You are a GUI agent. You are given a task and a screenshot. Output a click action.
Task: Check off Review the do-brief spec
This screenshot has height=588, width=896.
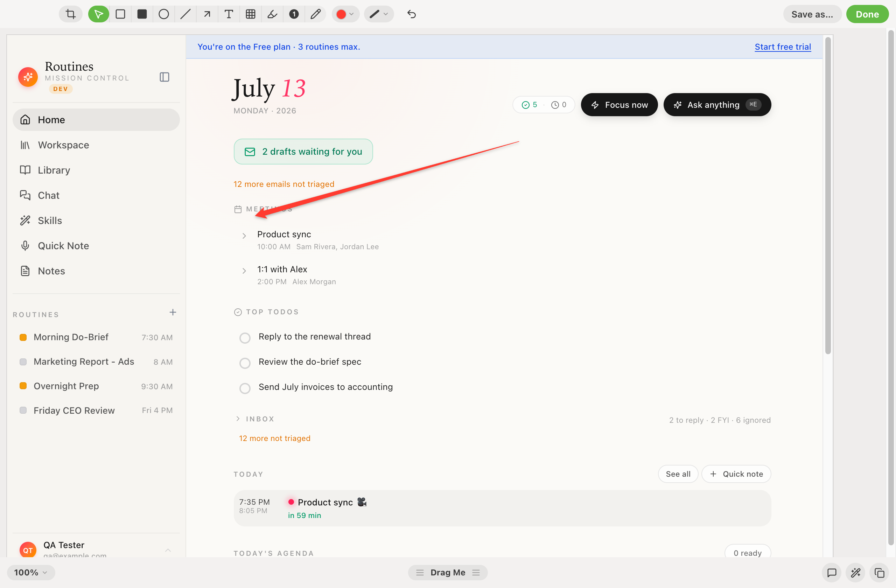(x=245, y=363)
